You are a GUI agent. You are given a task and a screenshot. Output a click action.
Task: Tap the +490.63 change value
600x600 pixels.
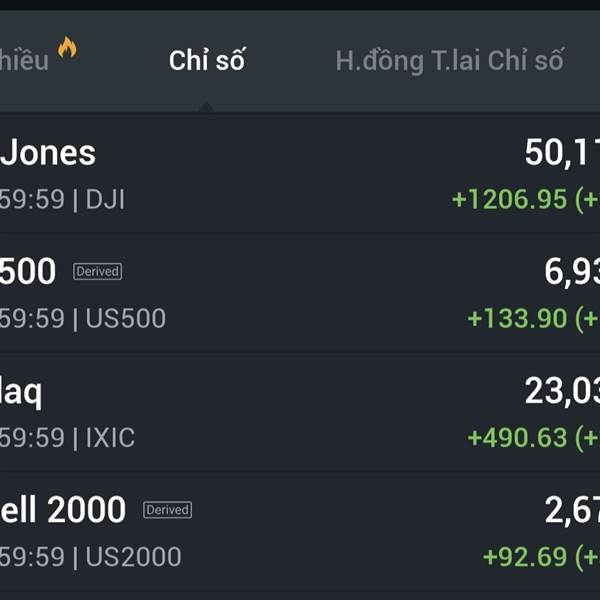click(x=517, y=438)
